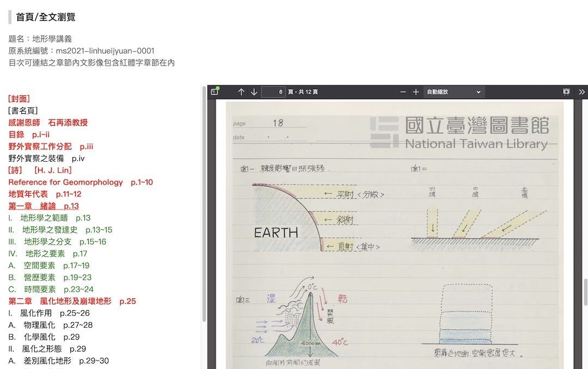Open 野外實察工作分配 p.iii link
This screenshot has height=369, width=588.
[51, 146]
